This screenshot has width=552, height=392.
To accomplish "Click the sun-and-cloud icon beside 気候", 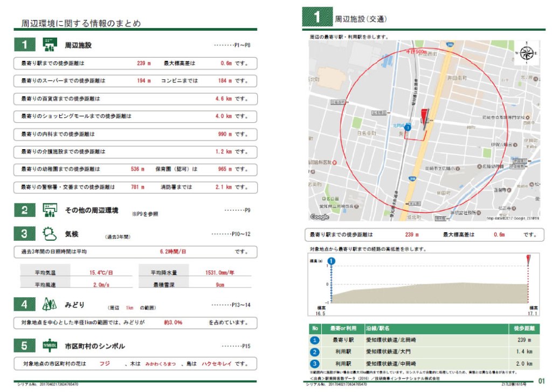I will (x=50, y=234).
